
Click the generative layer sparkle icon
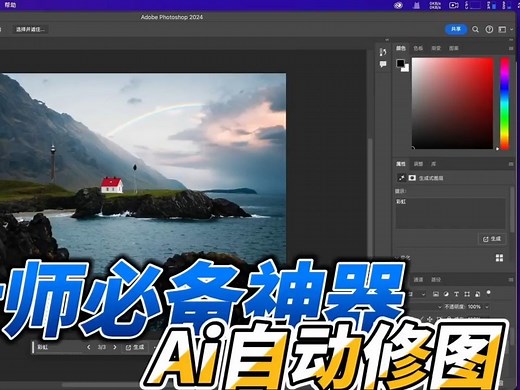(401, 178)
